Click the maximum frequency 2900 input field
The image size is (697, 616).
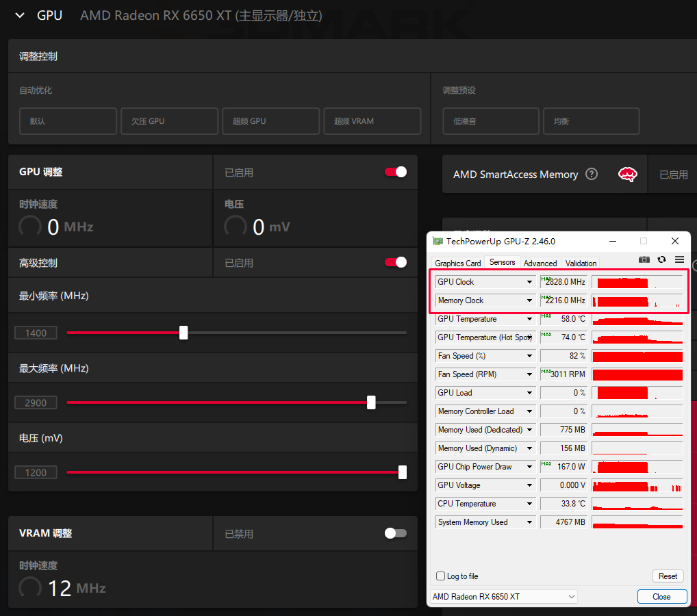(x=36, y=402)
